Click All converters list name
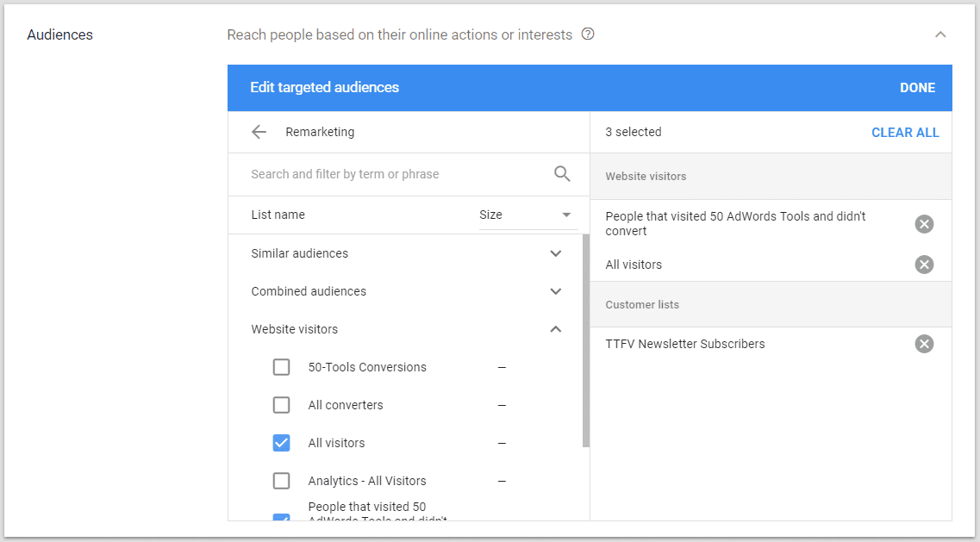This screenshot has width=980, height=542. click(x=346, y=405)
